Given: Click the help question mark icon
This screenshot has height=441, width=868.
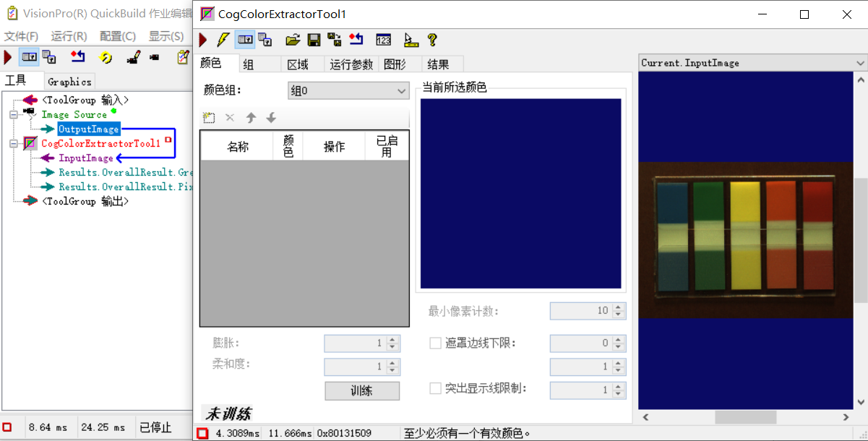Looking at the screenshot, I should [x=431, y=40].
